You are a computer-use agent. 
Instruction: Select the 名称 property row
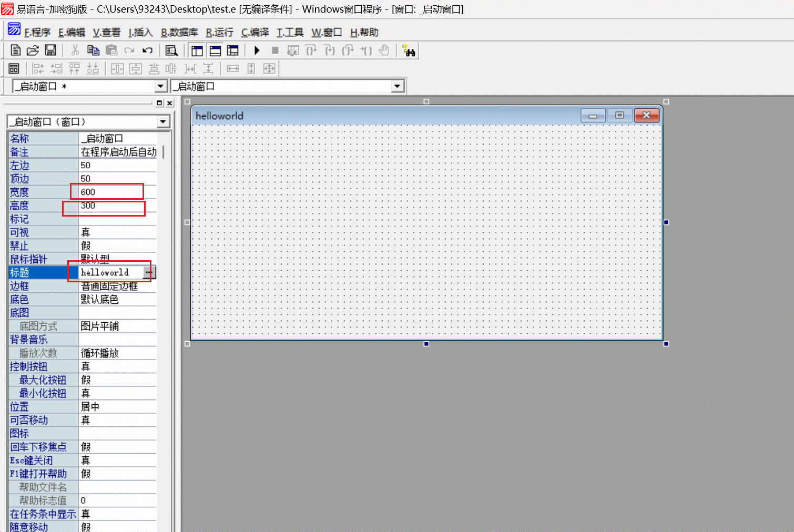(83, 138)
